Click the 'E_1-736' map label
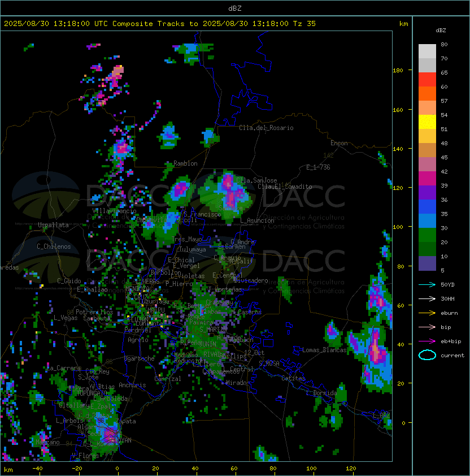470x476 pixels. click(318, 167)
